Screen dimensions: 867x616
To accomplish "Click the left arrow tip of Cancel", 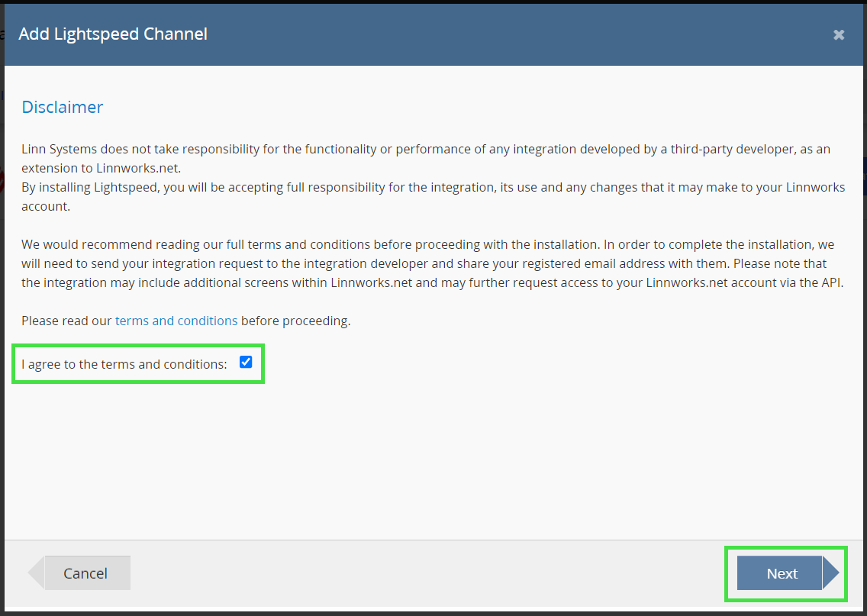I will 37,573.
